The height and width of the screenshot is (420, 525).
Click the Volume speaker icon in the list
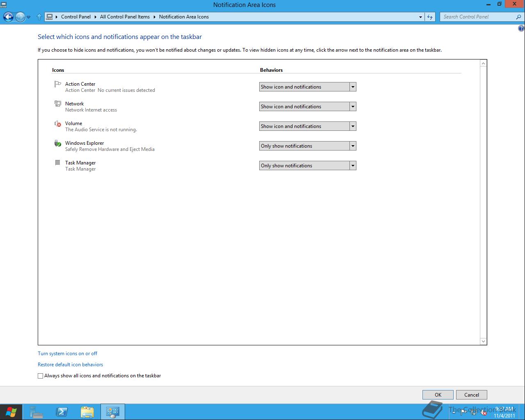(x=58, y=123)
